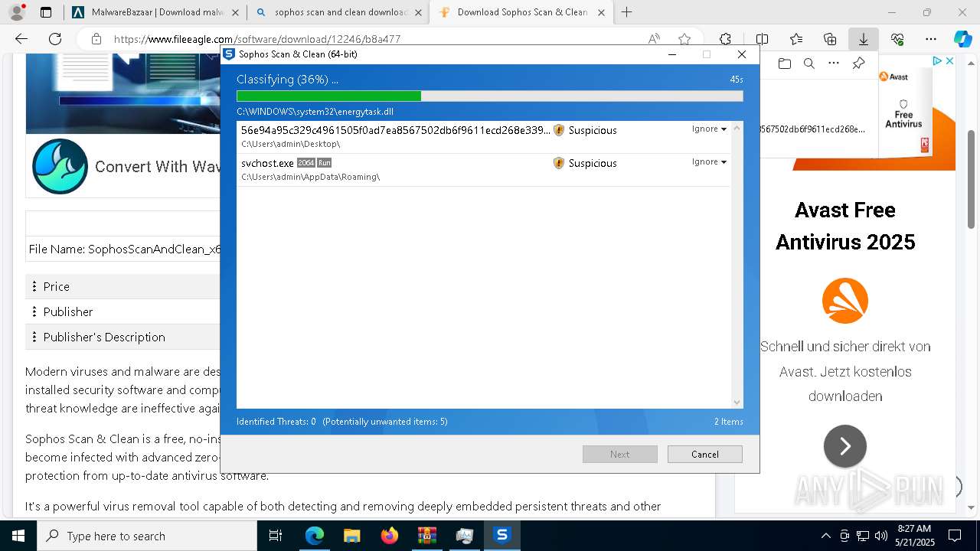This screenshot has width=980, height=551.
Task: Expand the Price row on the webpage
Action: [123, 286]
